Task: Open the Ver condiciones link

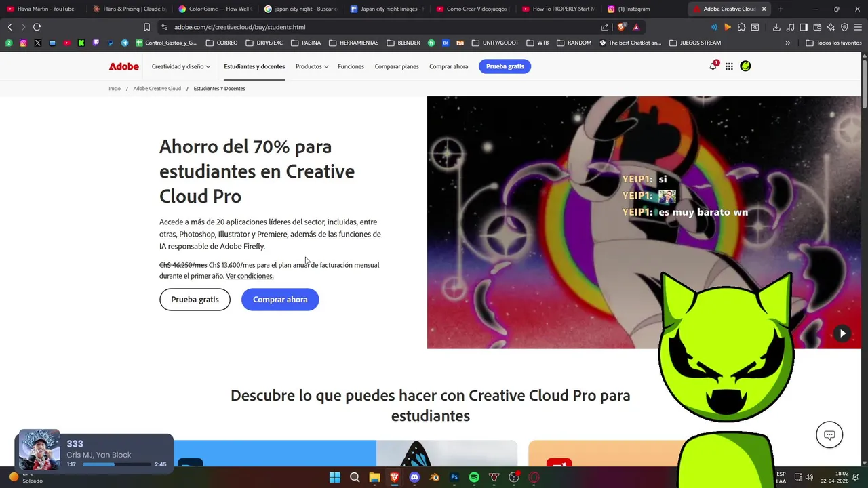Action: click(250, 276)
